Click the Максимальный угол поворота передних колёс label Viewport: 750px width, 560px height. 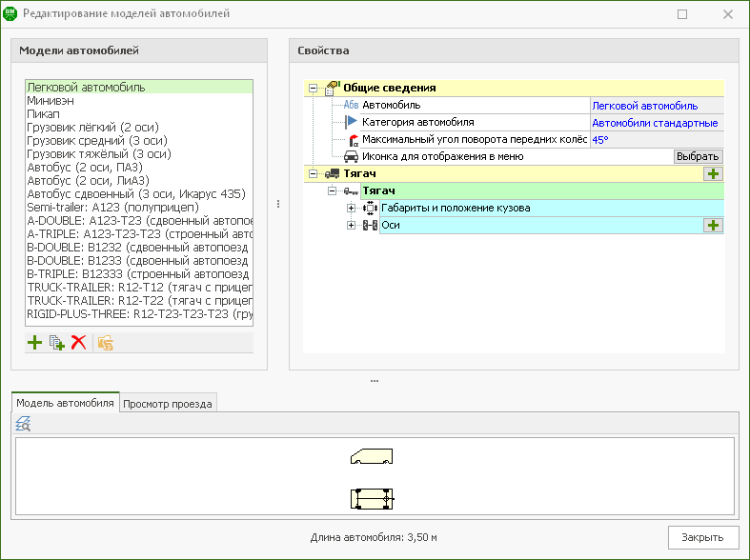point(475,139)
